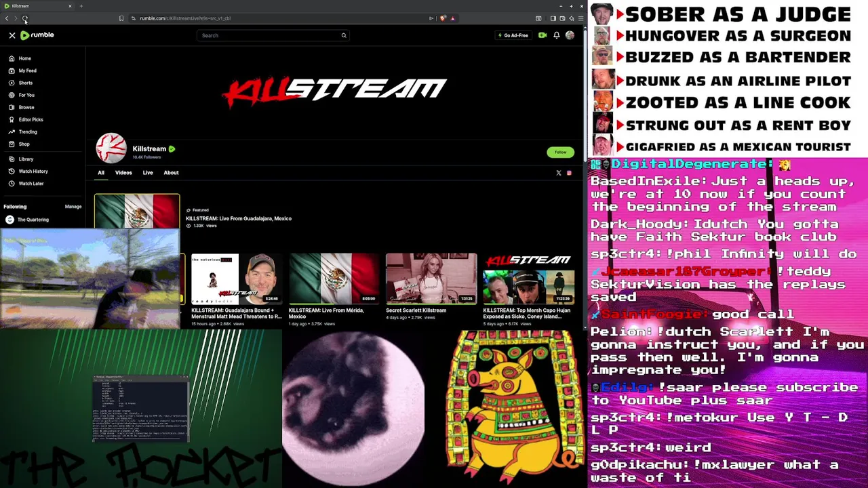
Task: Open a new browser tab with plus
Action: 81,6
